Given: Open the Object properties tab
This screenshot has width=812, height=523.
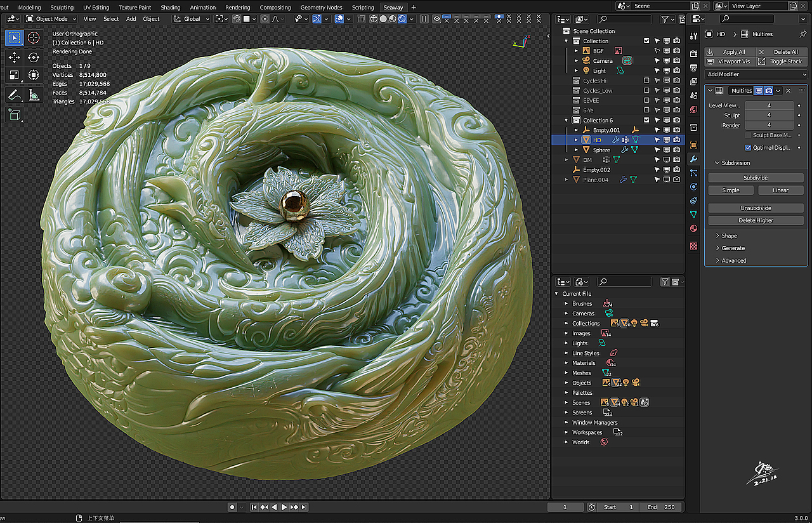Looking at the screenshot, I should tap(693, 145).
